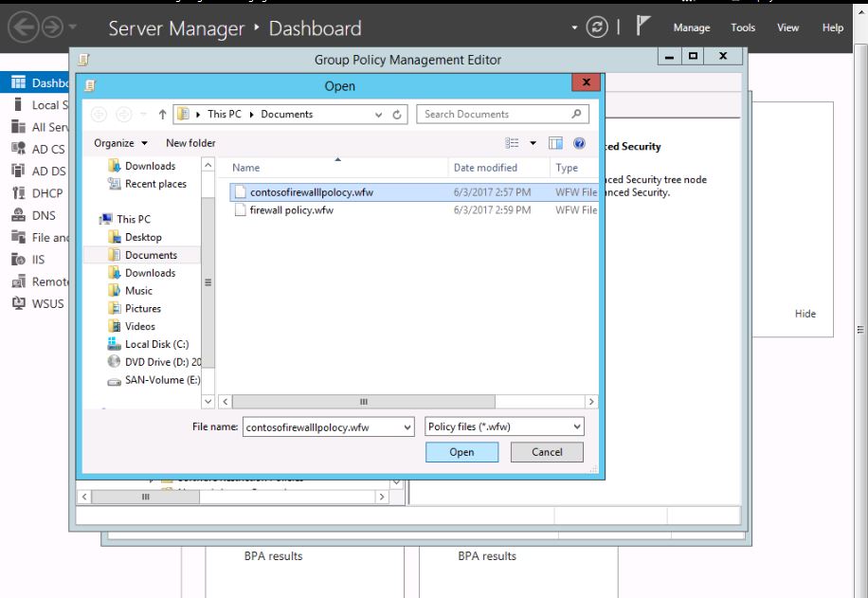Click navigation pane scroll-up arrow
The image size is (868, 598).
click(208, 165)
